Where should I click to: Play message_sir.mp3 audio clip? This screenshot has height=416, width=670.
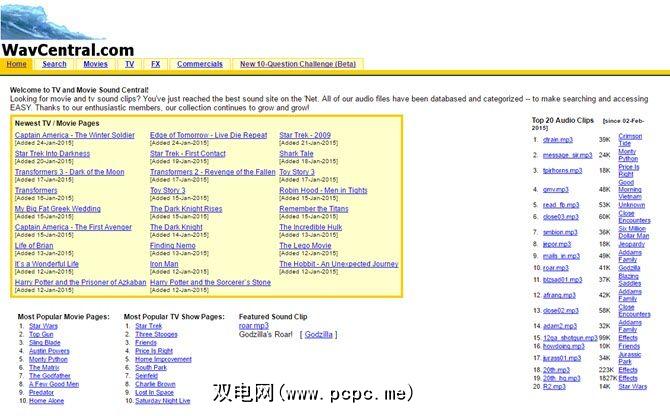pyautogui.click(x=567, y=155)
